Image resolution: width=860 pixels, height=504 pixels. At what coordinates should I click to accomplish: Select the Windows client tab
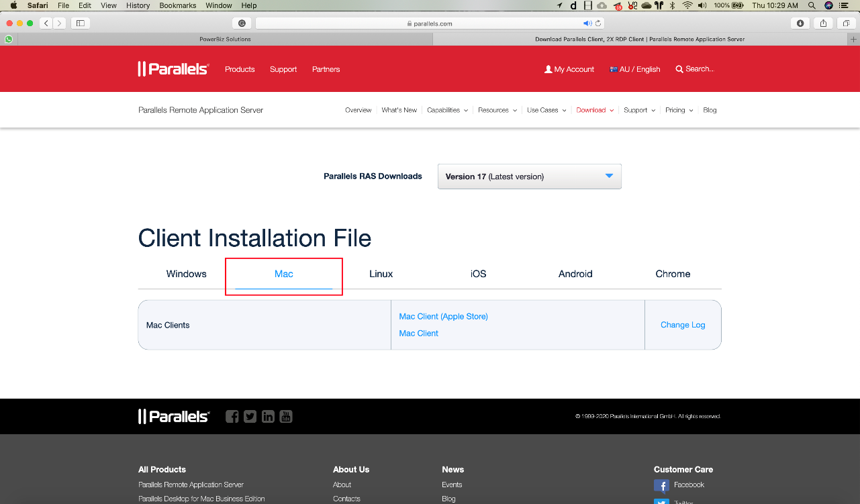(x=187, y=274)
